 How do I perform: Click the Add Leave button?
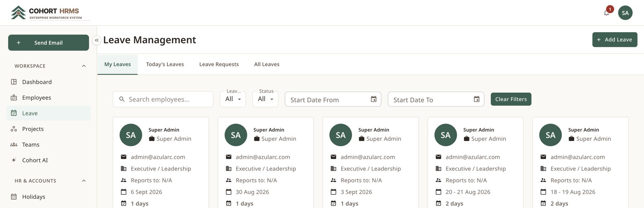pyautogui.click(x=615, y=39)
